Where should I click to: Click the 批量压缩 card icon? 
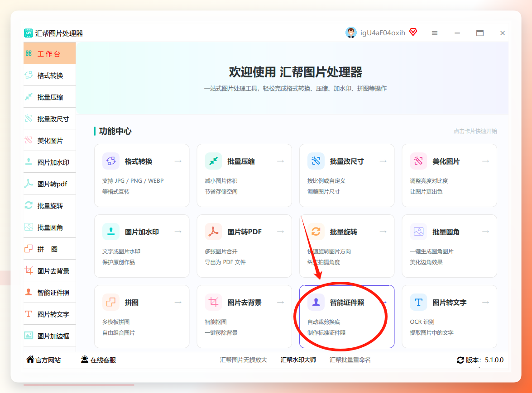[x=213, y=161]
